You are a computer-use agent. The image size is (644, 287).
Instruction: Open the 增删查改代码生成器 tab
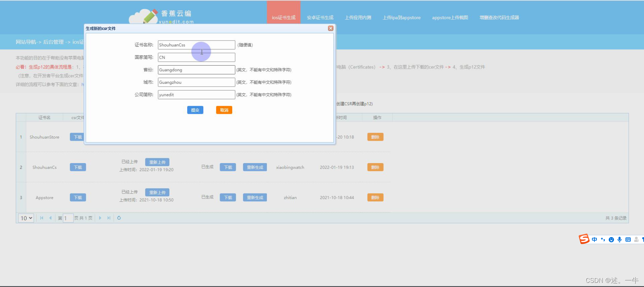[x=499, y=17]
